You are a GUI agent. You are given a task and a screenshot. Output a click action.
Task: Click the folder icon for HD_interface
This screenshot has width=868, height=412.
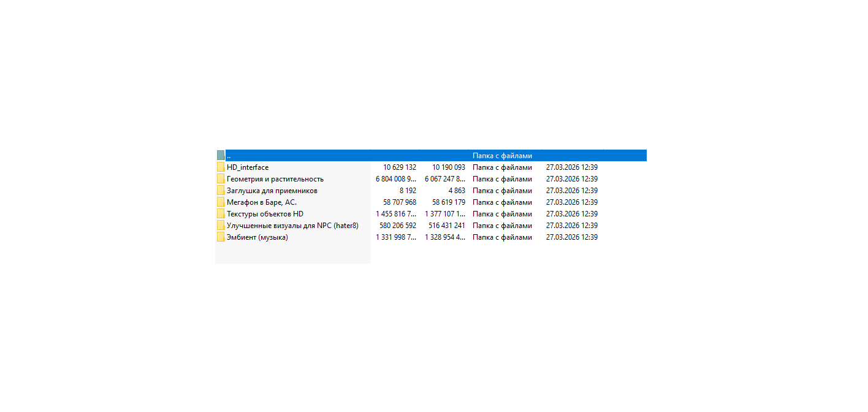(x=221, y=167)
